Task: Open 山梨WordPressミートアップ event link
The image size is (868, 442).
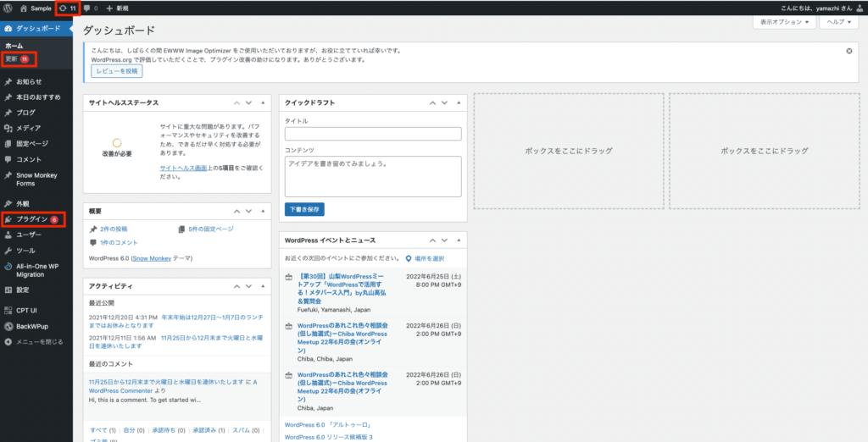Action: pos(341,289)
